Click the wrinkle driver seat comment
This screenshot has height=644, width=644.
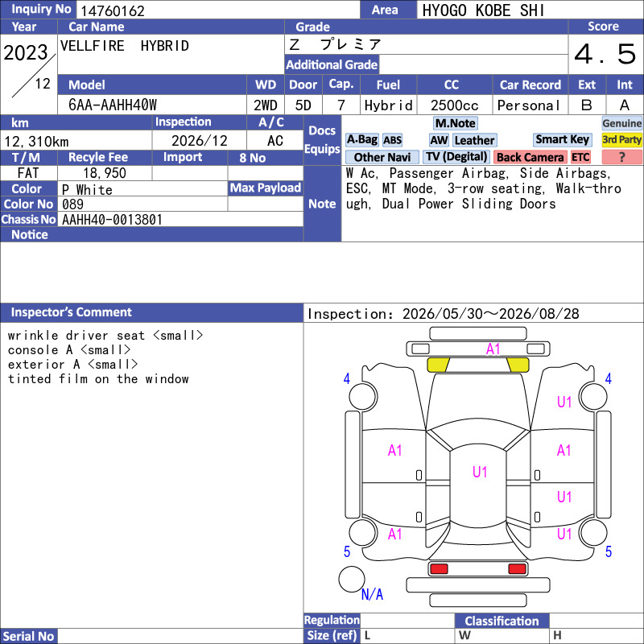[105, 336]
